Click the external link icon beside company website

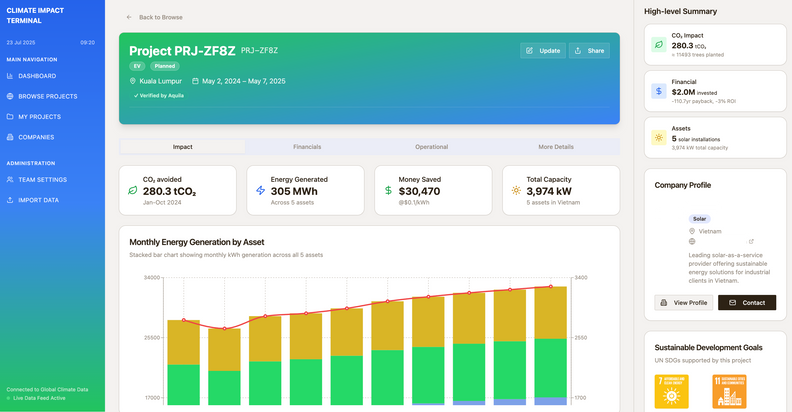[x=751, y=241]
